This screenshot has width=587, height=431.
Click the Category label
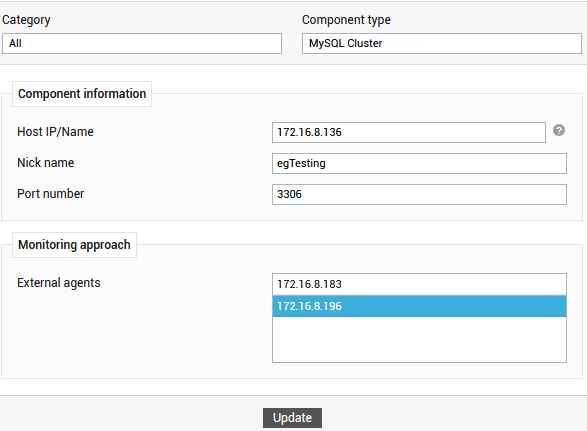click(x=26, y=20)
